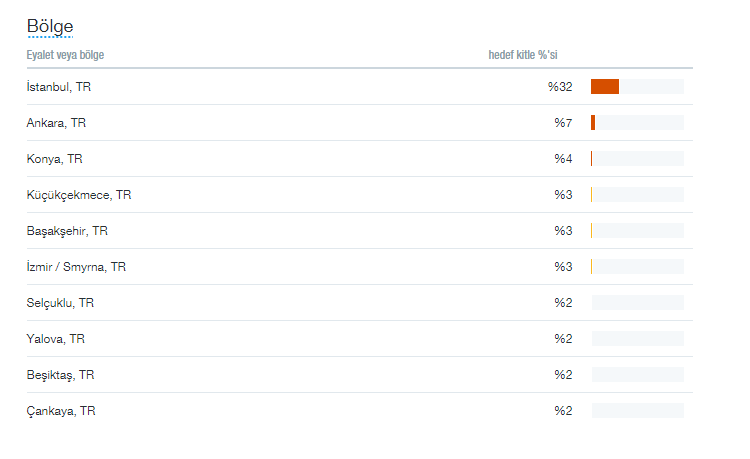Click the %7 value for Ankara
The height and width of the screenshot is (459, 750).
[x=563, y=123]
